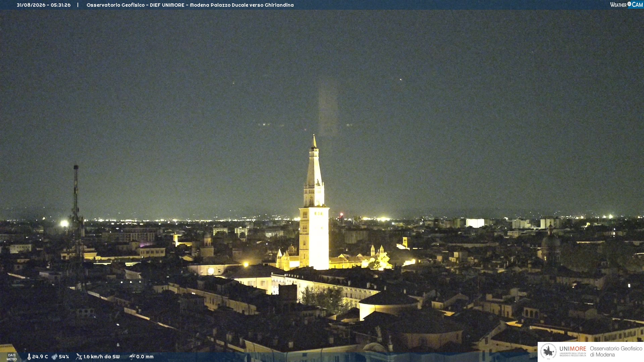This screenshot has height=362, width=644.
Task: Click the small Università degli Studi subtitle
Action: coord(573,354)
